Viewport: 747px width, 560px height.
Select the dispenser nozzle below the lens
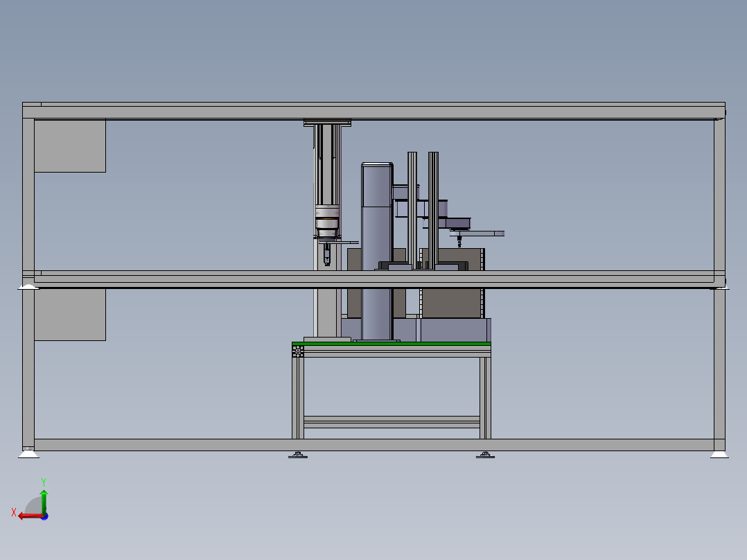pyautogui.click(x=327, y=255)
